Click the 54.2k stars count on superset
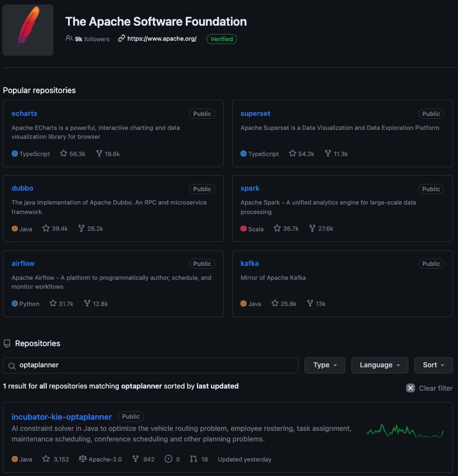Screen dimensions: 458x476 pos(306,154)
